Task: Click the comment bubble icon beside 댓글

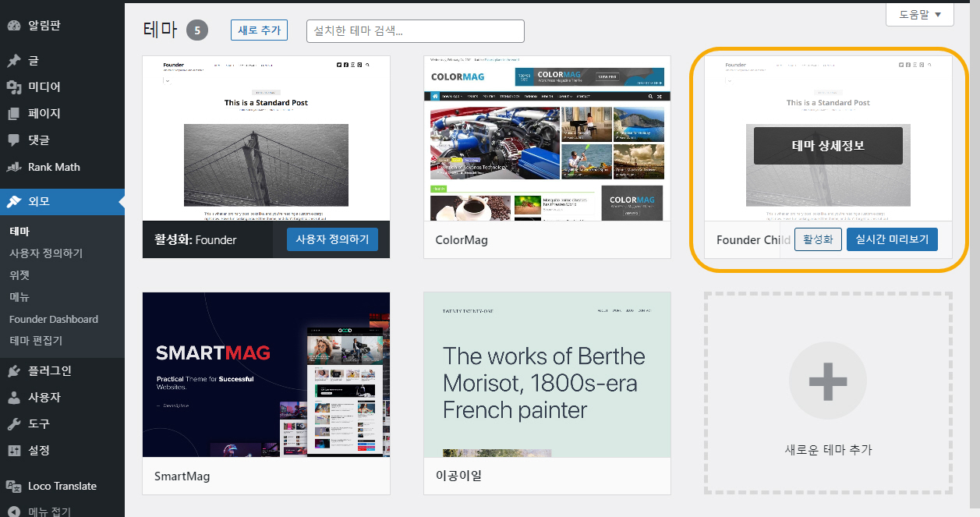Action: pyautogui.click(x=13, y=140)
